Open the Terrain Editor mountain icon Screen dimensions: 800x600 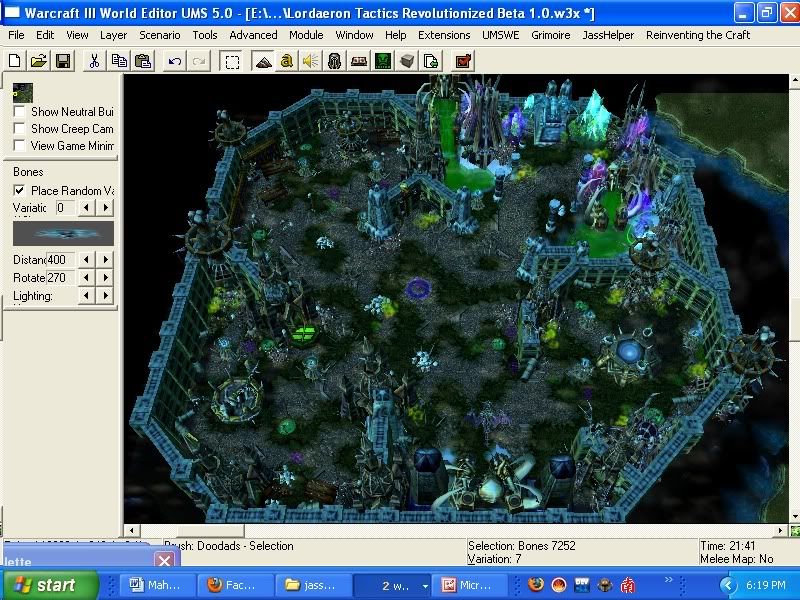263,61
